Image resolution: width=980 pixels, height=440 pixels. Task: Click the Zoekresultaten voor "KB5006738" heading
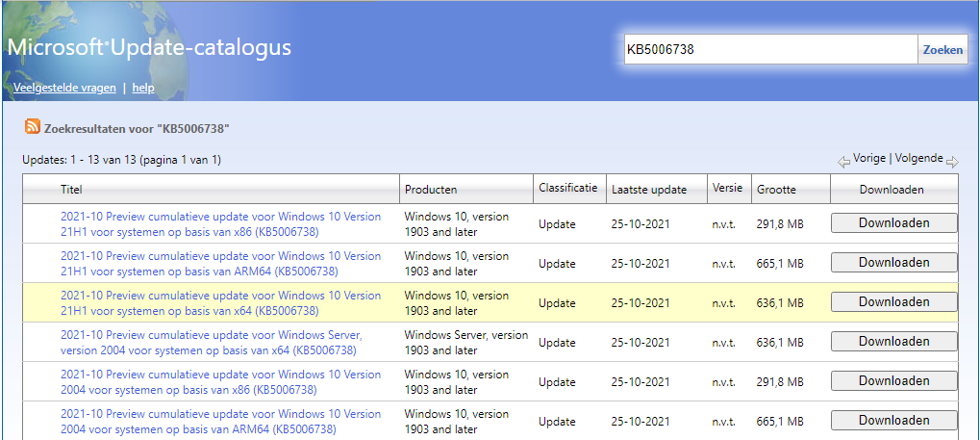tap(137, 128)
